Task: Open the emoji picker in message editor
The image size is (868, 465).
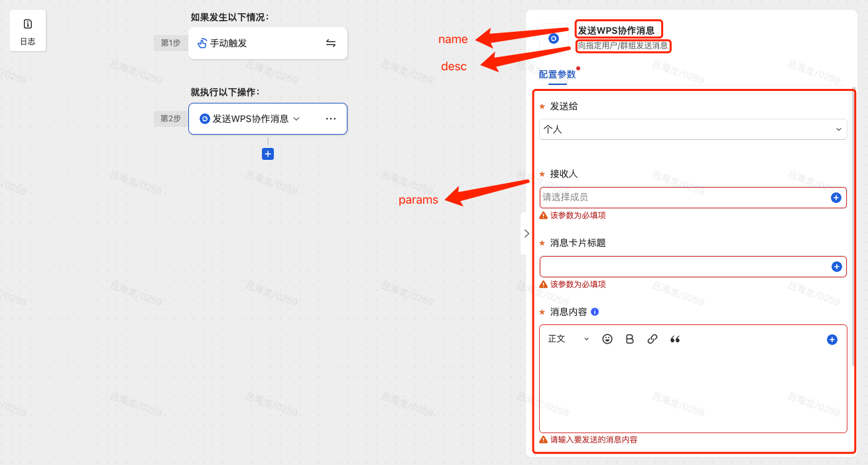Action: click(607, 339)
